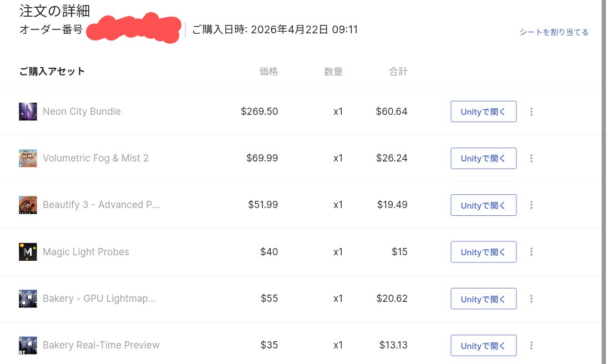
Task: Open Bakery GPU Lightmapper in Unity
Action: [x=483, y=298]
